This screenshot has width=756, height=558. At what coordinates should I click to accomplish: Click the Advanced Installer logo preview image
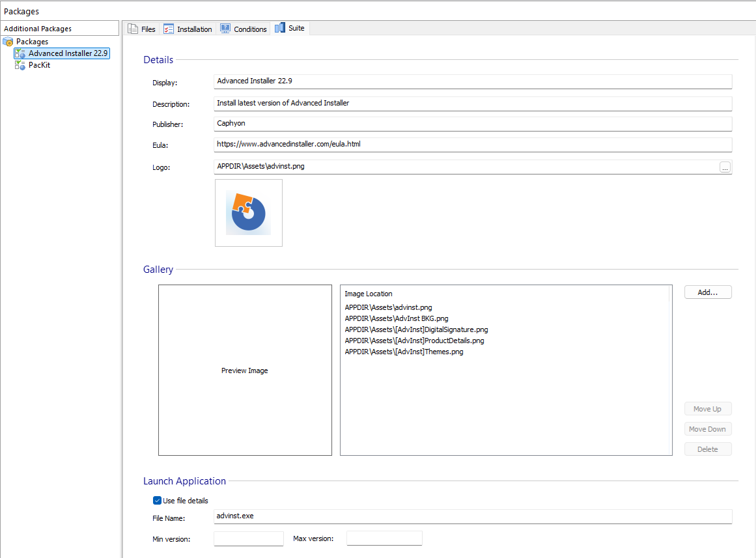point(248,213)
